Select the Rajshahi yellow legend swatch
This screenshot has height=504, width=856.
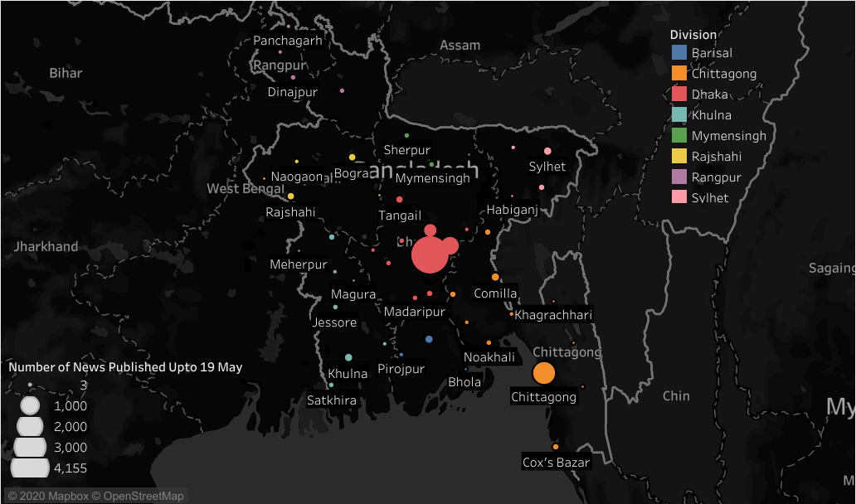(679, 156)
